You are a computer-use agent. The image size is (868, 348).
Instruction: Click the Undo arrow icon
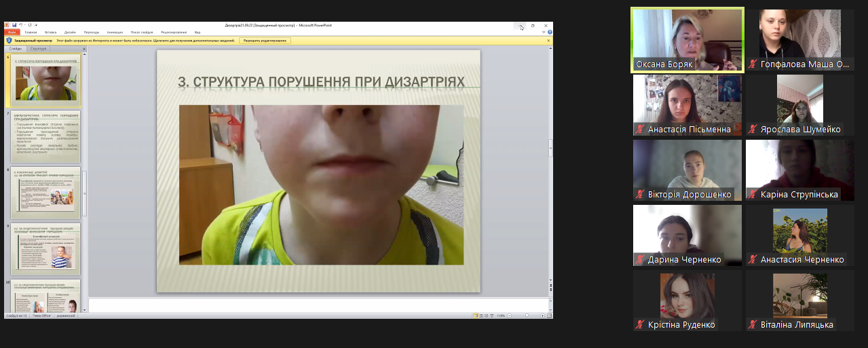(20, 25)
